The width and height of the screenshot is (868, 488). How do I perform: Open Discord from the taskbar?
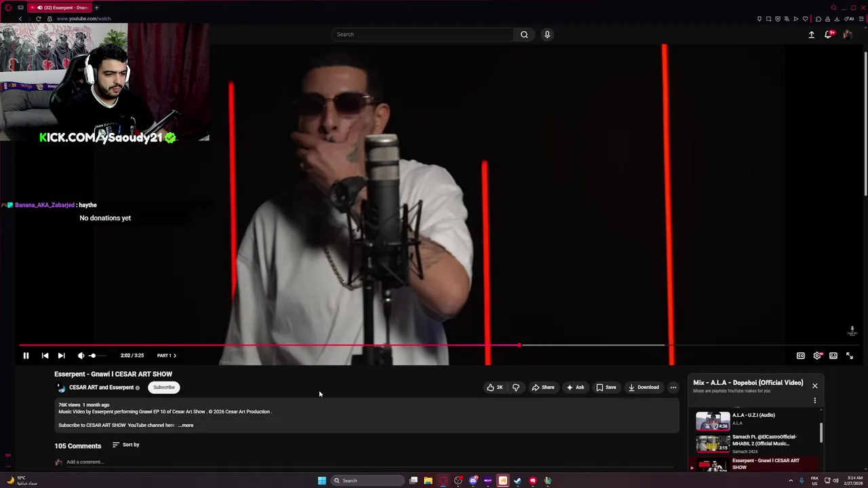tap(473, 481)
